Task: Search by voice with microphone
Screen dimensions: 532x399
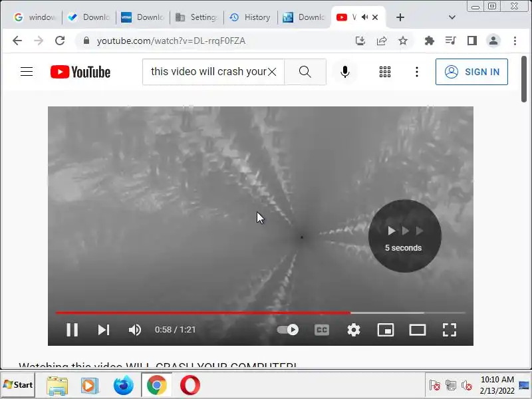Action: 344,72
